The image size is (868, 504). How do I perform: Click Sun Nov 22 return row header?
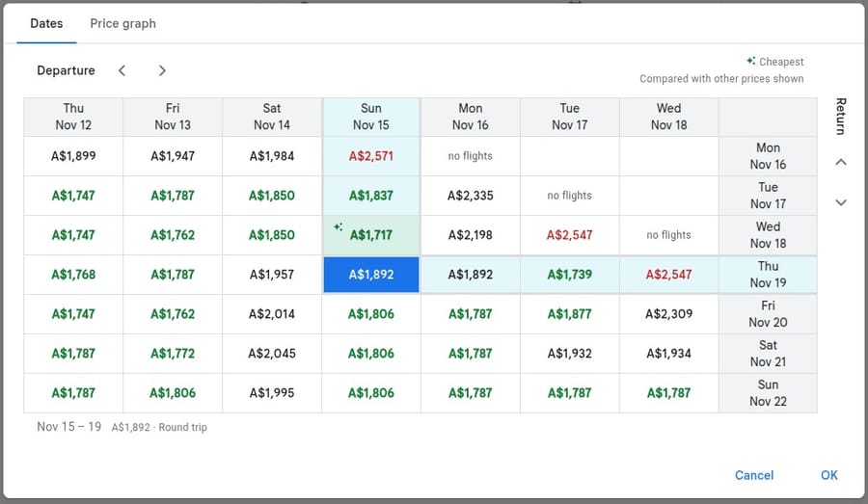(768, 393)
